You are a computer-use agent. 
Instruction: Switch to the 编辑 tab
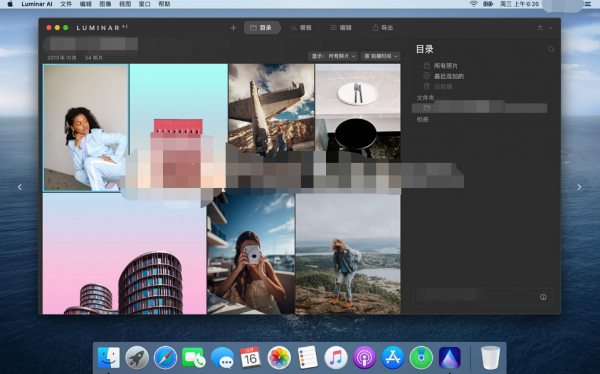341,28
